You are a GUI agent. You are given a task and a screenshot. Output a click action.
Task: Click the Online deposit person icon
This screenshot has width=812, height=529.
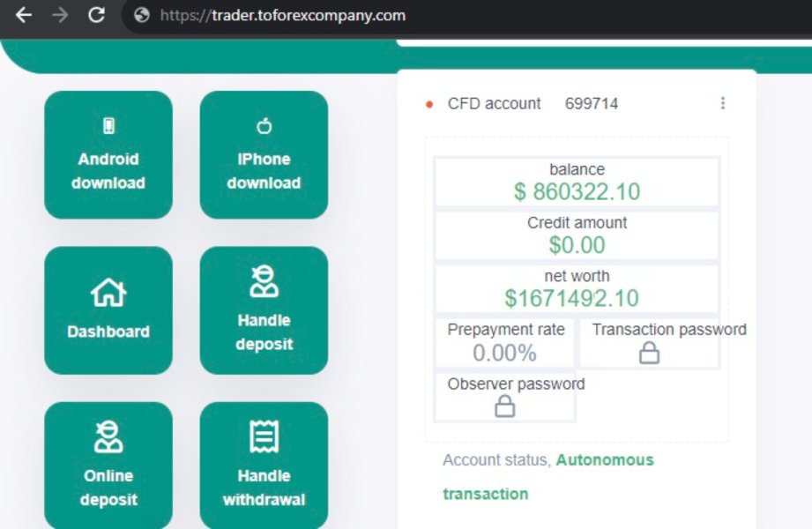point(108,436)
